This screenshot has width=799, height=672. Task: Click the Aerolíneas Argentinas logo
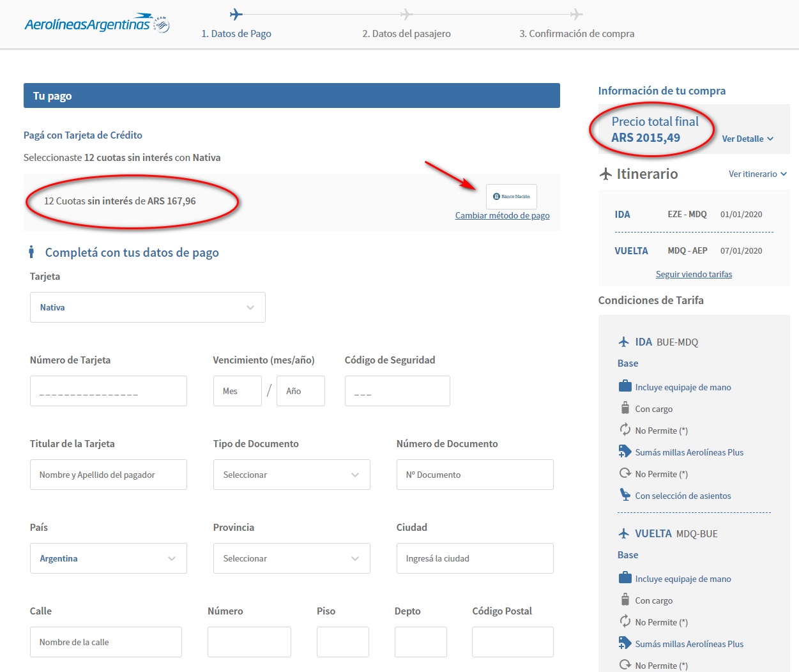(x=97, y=24)
